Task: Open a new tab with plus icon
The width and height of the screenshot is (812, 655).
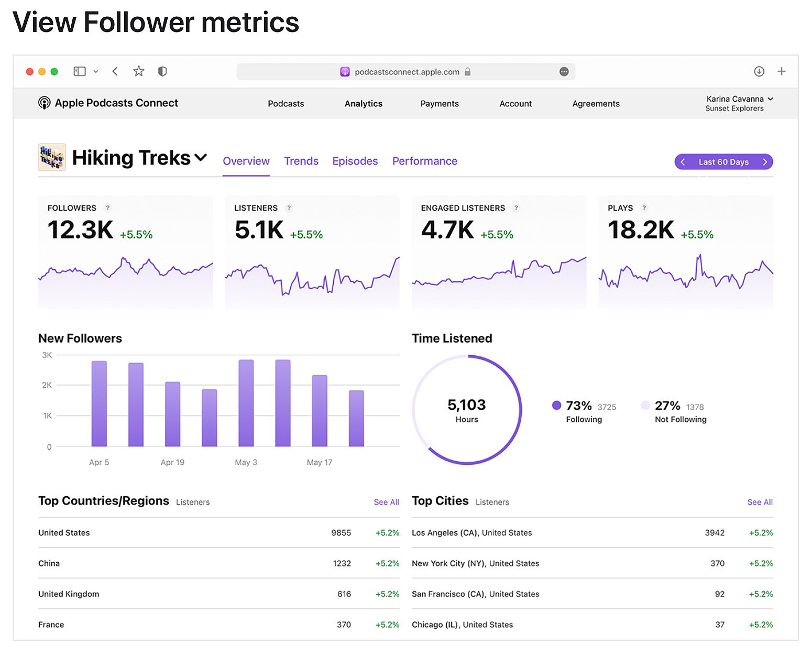Action: pos(781,71)
